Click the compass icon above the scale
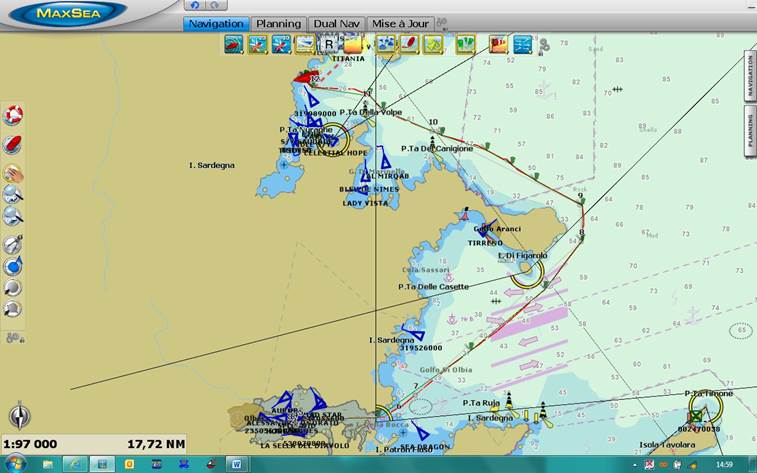Image resolution: width=757 pixels, height=473 pixels. [x=19, y=417]
